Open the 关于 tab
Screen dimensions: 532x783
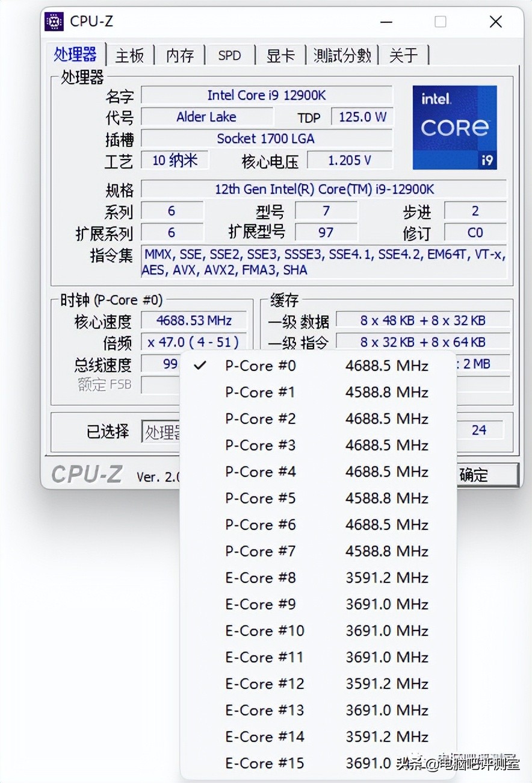404,55
